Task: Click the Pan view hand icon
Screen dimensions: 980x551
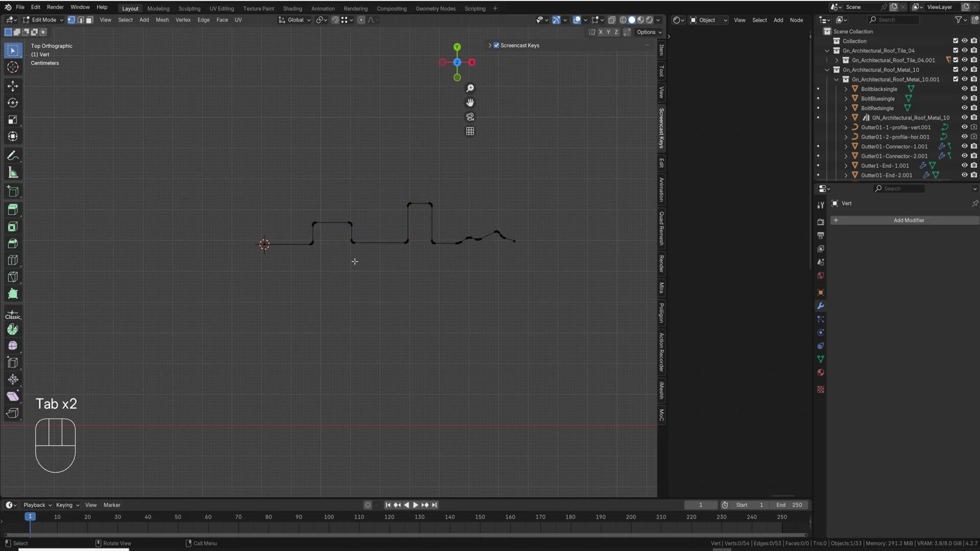Action: coord(470,103)
